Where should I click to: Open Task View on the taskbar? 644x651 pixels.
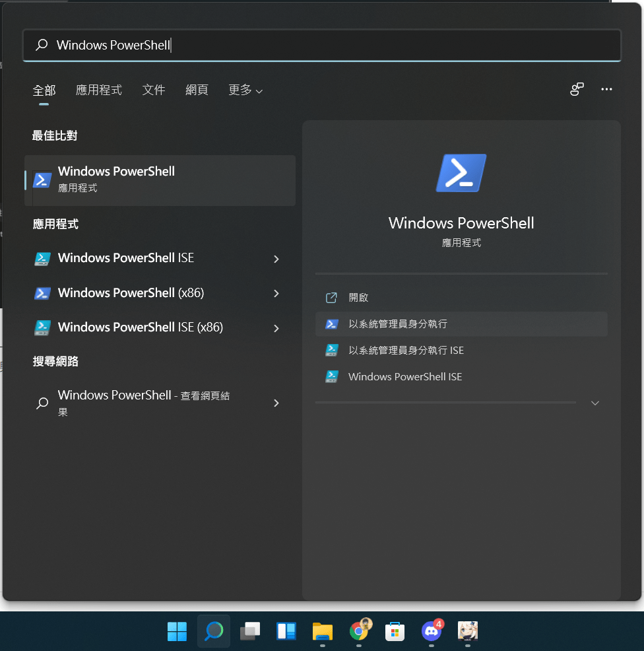249,631
